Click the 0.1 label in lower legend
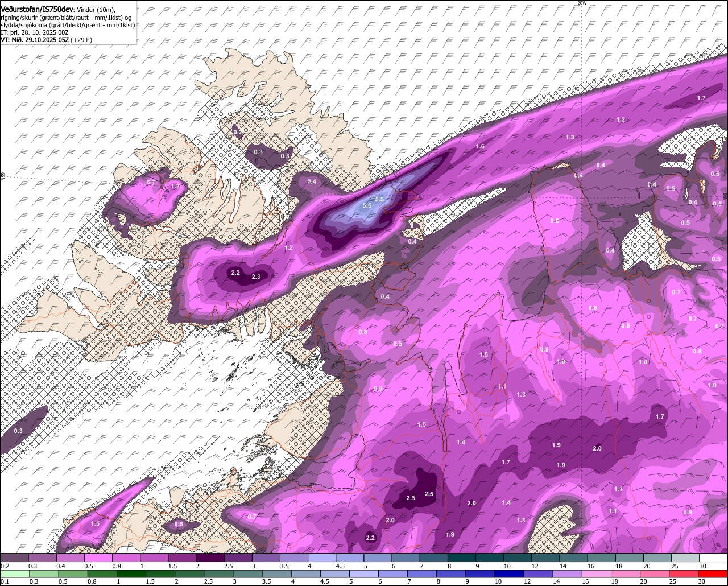This screenshot has width=728, height=586. (x=5, y=581)
